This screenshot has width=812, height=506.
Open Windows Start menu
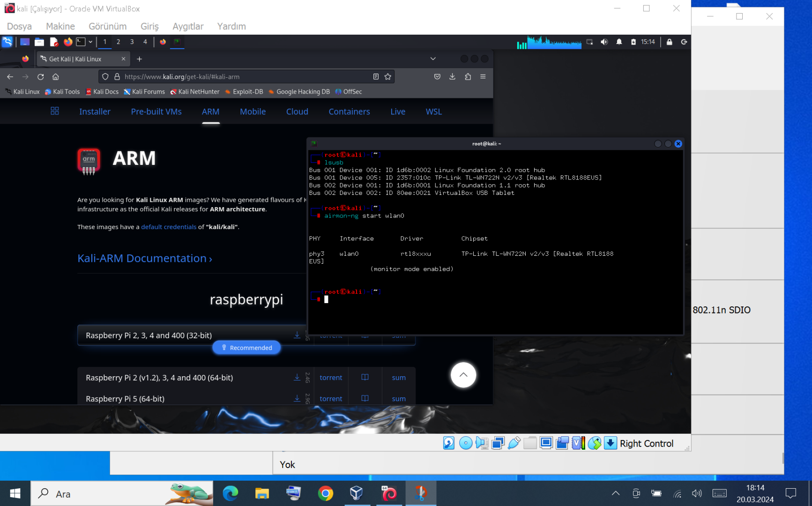pyautogui.click(x=15, y=493)
